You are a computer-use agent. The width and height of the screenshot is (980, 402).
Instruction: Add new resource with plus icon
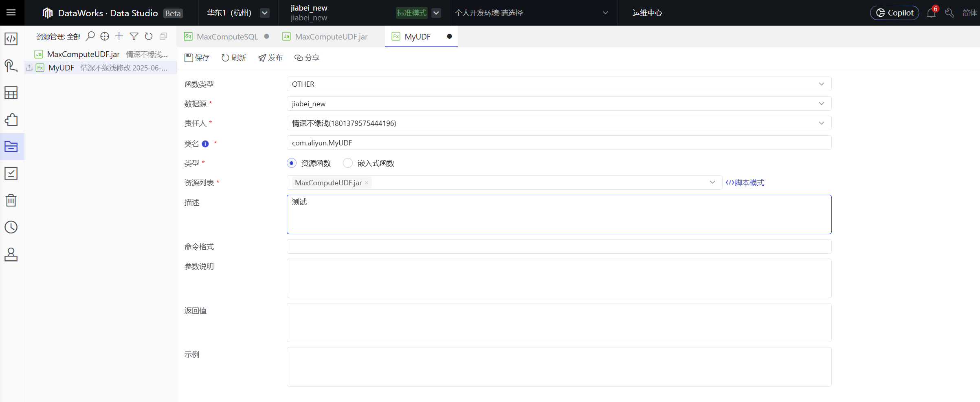[x=119, y=36]
